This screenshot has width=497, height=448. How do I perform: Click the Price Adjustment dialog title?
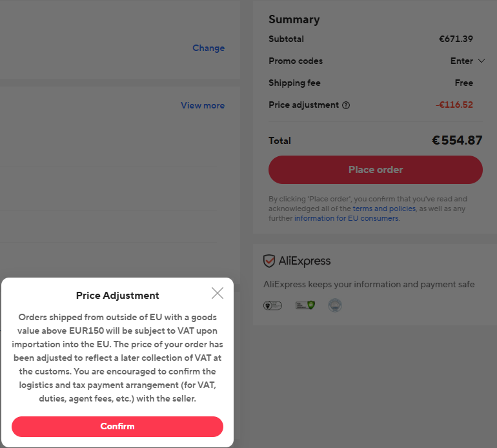tap(117, 296)
